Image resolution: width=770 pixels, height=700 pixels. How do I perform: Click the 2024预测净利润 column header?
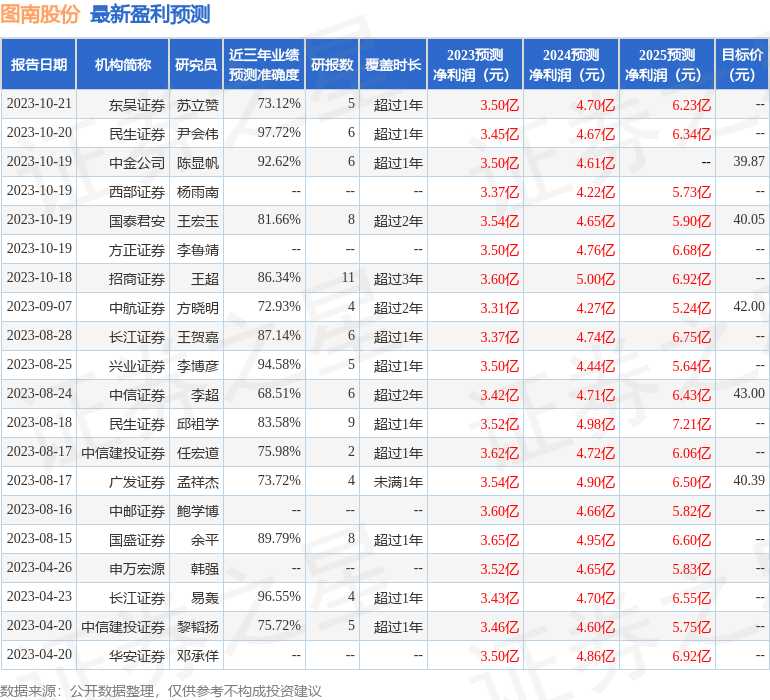pos(571,64)
